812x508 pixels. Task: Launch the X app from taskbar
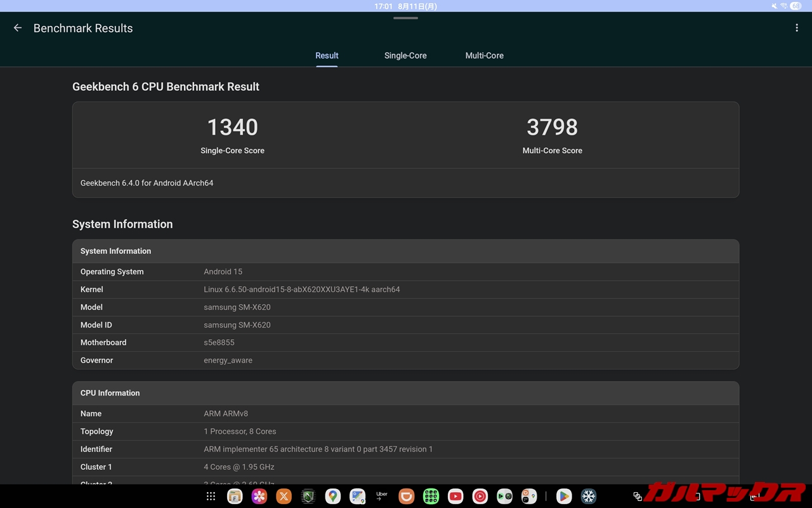click(284, 497)
